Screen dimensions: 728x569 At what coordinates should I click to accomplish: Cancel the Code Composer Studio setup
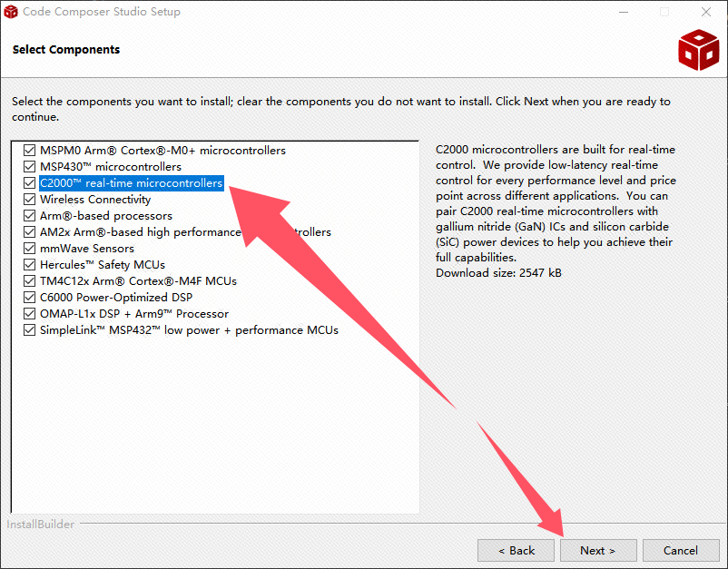(681, 551)
